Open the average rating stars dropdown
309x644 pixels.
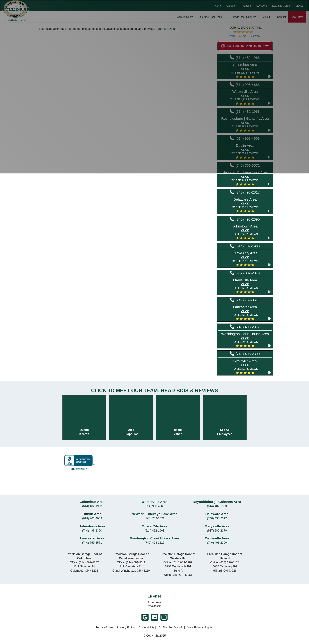tap(244, 32)
